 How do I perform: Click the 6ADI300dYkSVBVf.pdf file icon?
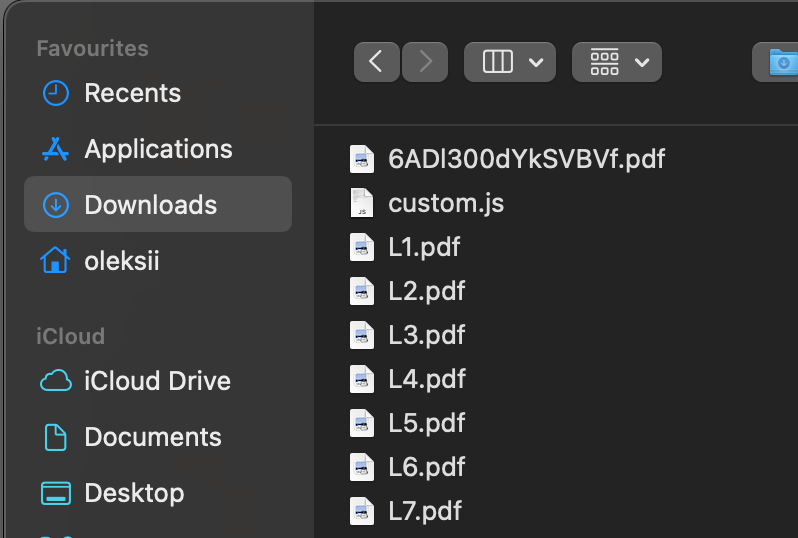pos(362,159)
